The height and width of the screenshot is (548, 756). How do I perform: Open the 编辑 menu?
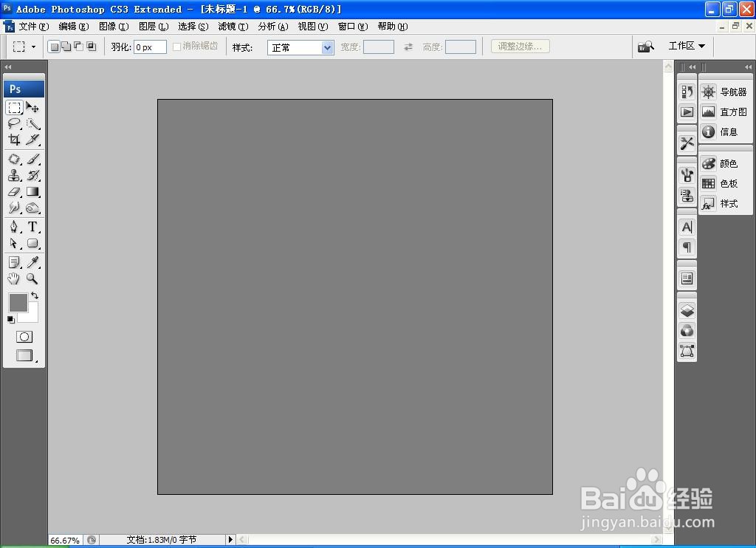click(x=74, y=27)
